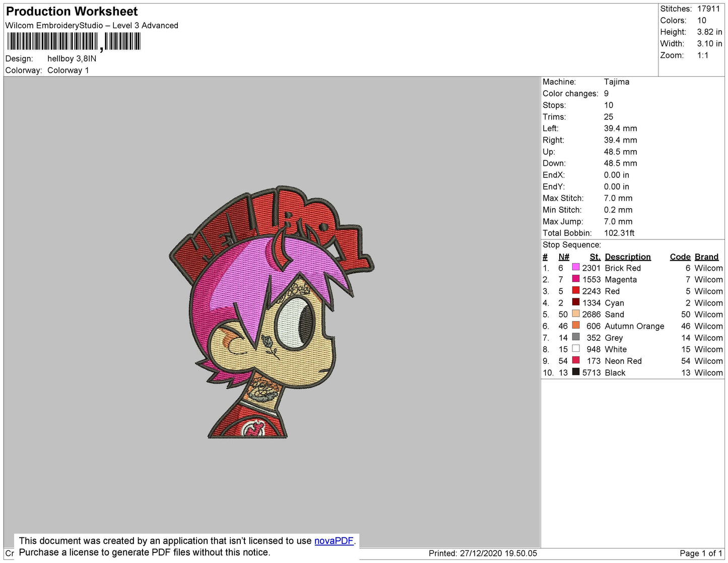
Task: Click the "Colors:" label in the header
Action: 674,21
